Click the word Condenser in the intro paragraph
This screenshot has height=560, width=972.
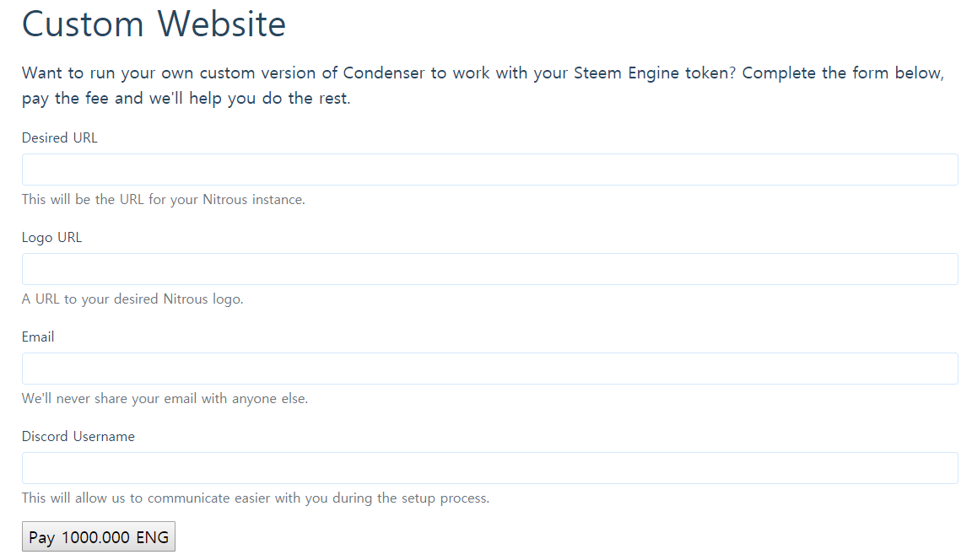click(x=384, y=73)
